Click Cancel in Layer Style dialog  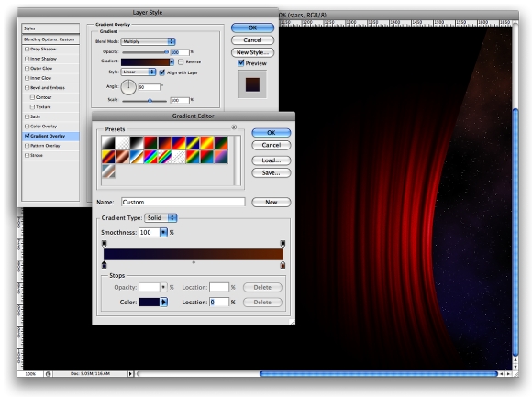pos(252,40)
